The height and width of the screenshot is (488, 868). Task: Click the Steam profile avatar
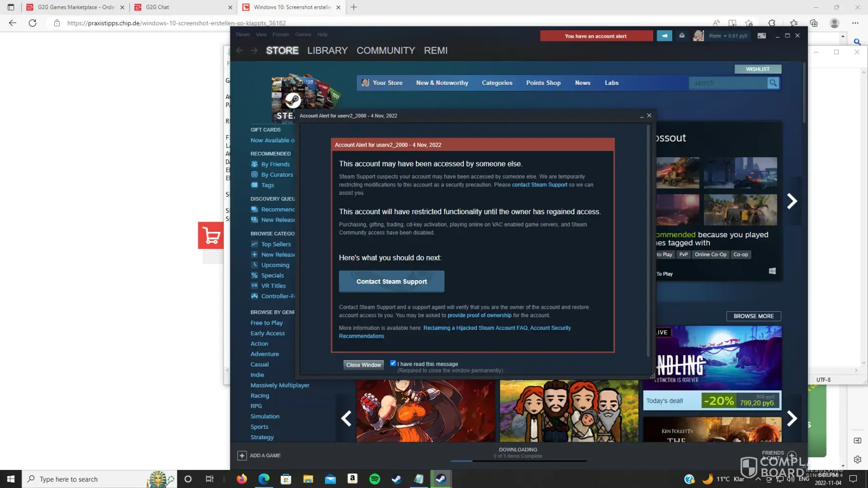(699, 36)
